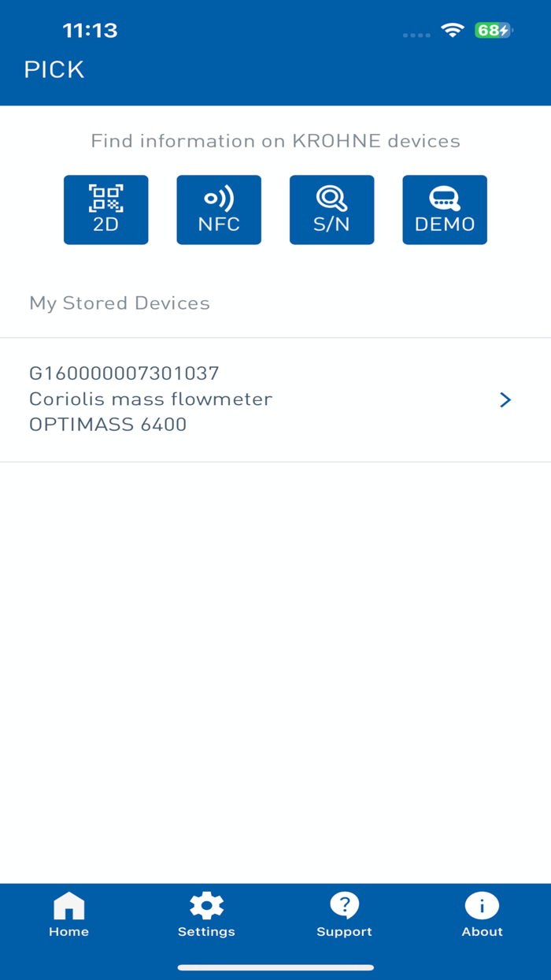Tap the Settings gear icon
The image size is (551, 980).
[x=206, y=906]
